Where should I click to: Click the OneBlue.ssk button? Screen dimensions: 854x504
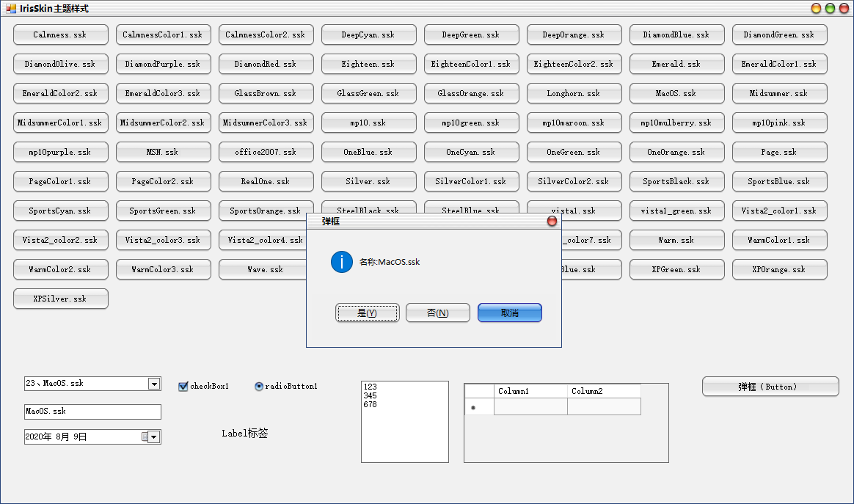pos(369,152)
